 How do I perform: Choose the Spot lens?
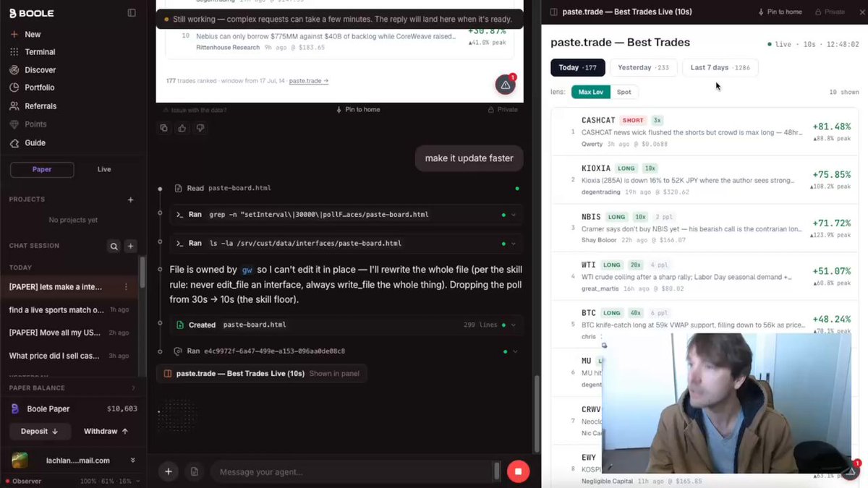624,92
